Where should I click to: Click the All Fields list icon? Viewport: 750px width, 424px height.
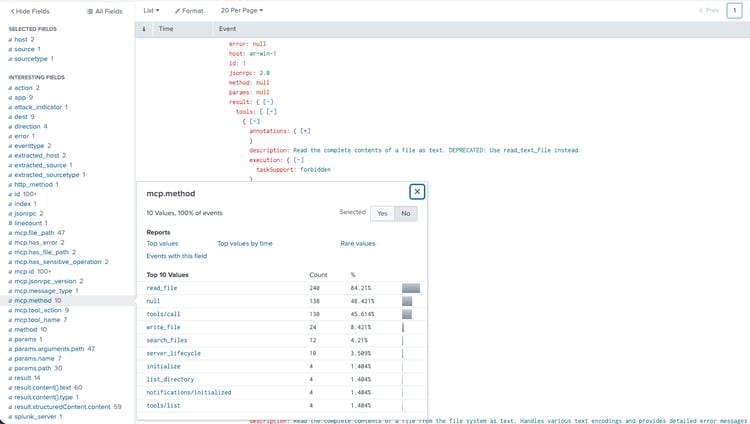tap(90, 11)
